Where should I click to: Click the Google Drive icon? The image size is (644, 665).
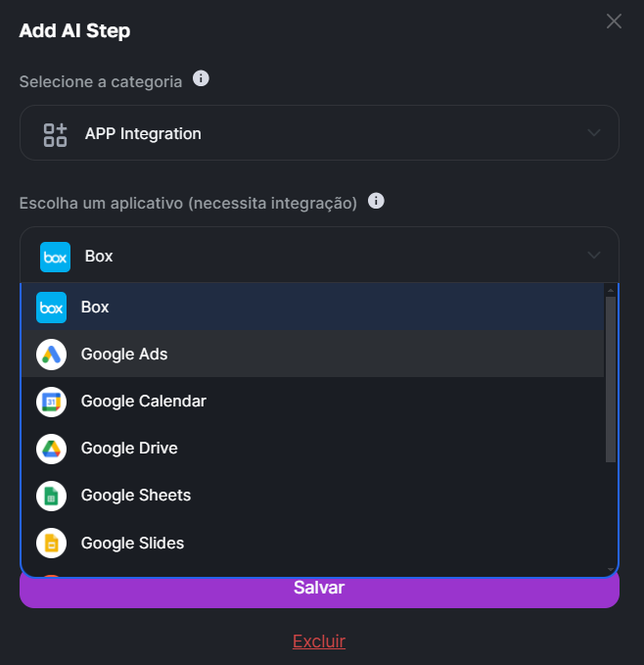[x=51, y=449]
